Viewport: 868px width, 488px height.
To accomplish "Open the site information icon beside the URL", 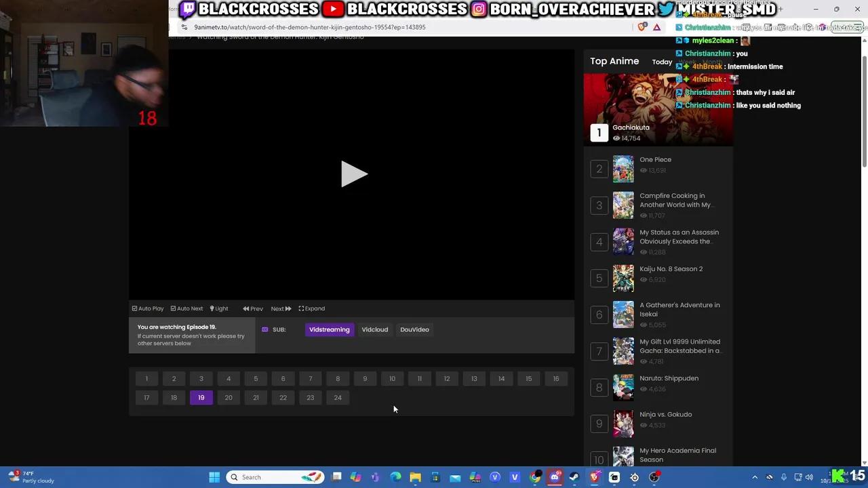I will 184,27.
